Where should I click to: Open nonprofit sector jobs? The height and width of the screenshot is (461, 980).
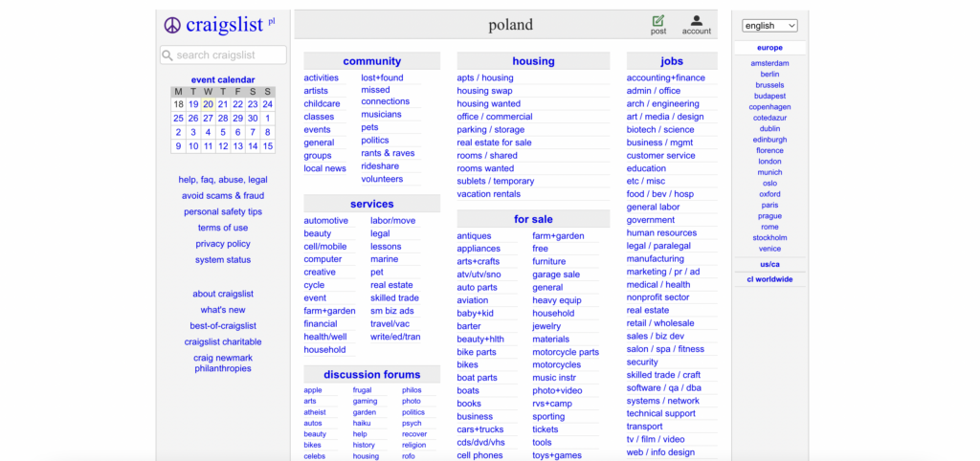pos(658,297)
